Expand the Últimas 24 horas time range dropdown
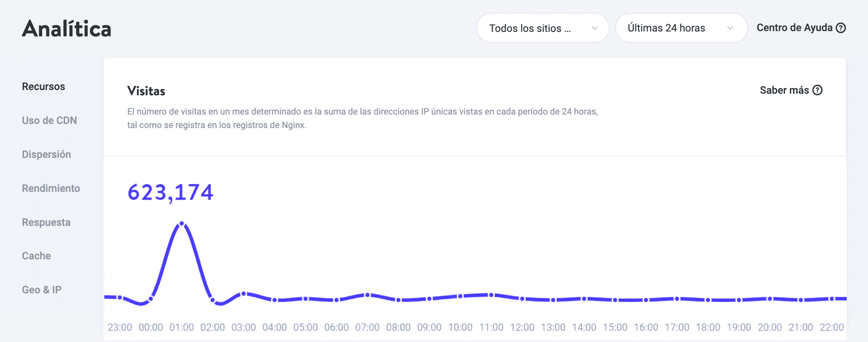 [x=681, y=28]
